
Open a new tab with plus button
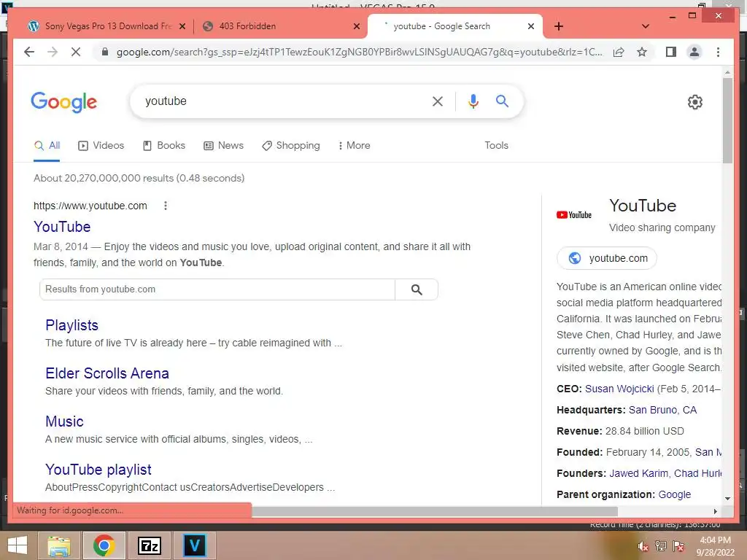pyautogui.click(x=559, y=26)
